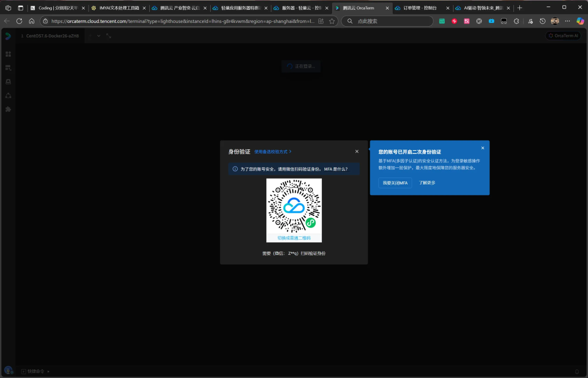
Task: Open a new browser tab
Action: pyautogui.click(x=519, y=8)
